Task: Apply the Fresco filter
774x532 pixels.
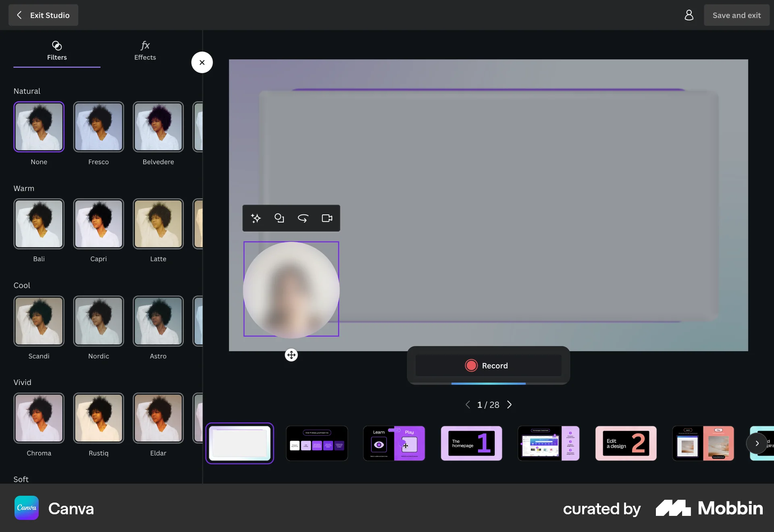Action: 98,127
